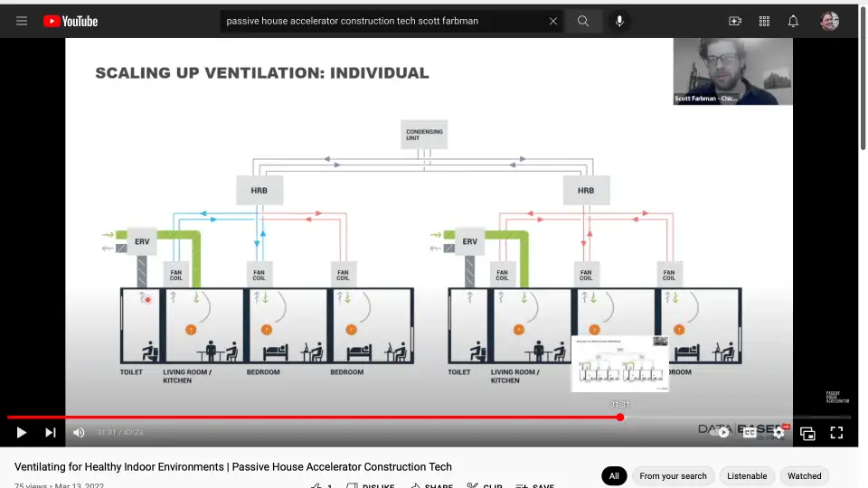This screenshot has width=868, height=488.
Task: Open player settings gear menu
Action: 778,433
